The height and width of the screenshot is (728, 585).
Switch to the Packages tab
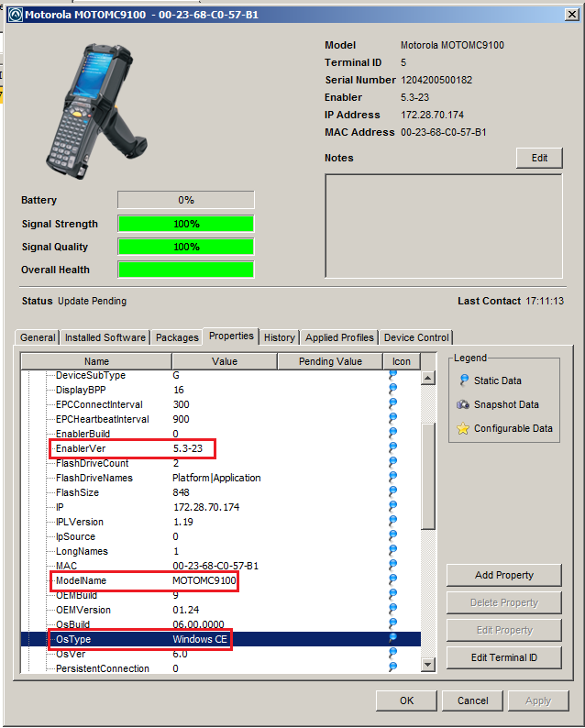point(177,337)
